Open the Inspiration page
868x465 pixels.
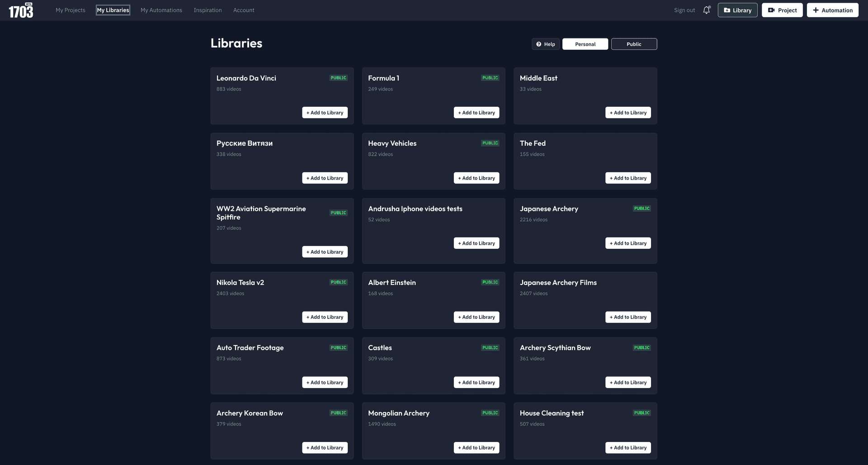pos(208,10)
